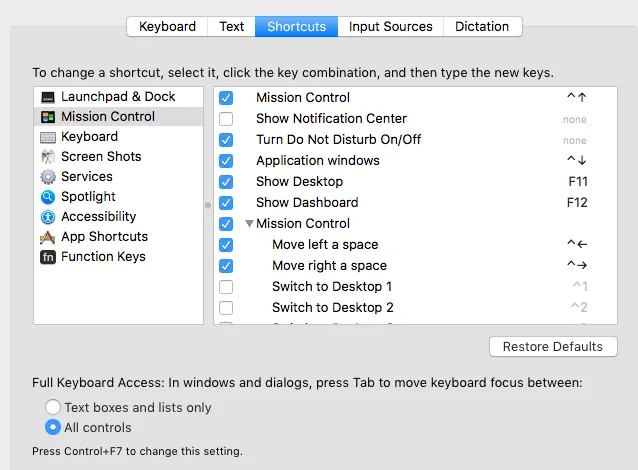Open the Dictation tab
This screenshot has width=638, height=470.
click(x=482, y=26)
